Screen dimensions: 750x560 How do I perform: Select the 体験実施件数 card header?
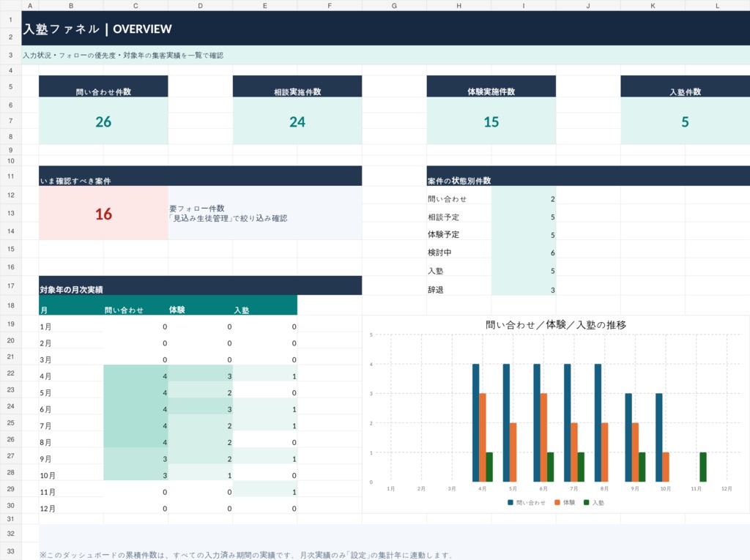point(491,86)
